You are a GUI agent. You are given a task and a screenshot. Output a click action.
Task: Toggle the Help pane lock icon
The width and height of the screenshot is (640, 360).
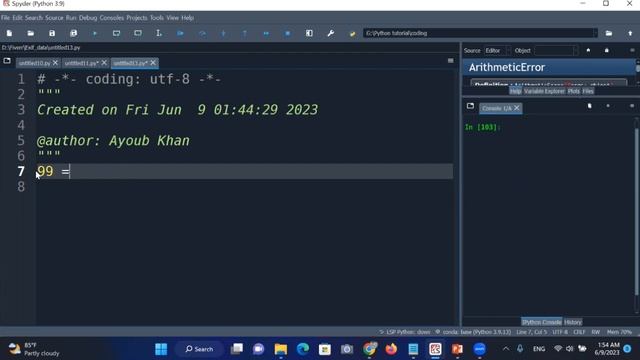pyautogui.click(x=607, y=50)
